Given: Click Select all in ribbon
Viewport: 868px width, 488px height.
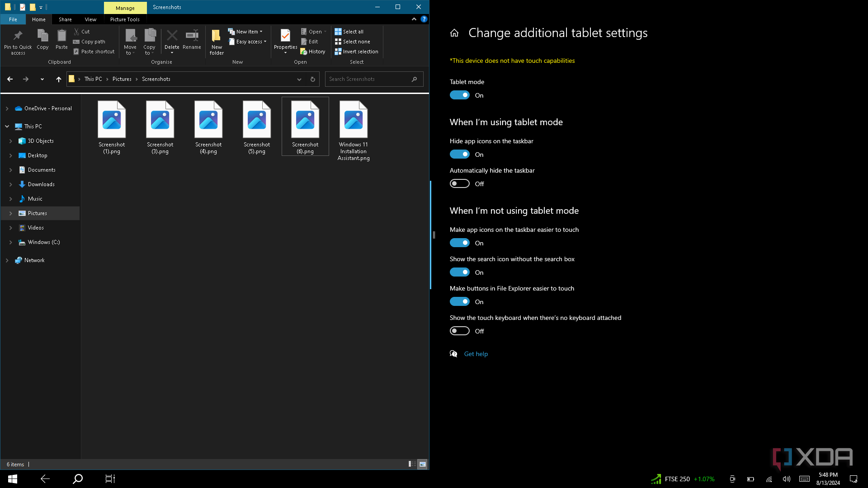Looking at the screenshot, I should tap(349, 32).
